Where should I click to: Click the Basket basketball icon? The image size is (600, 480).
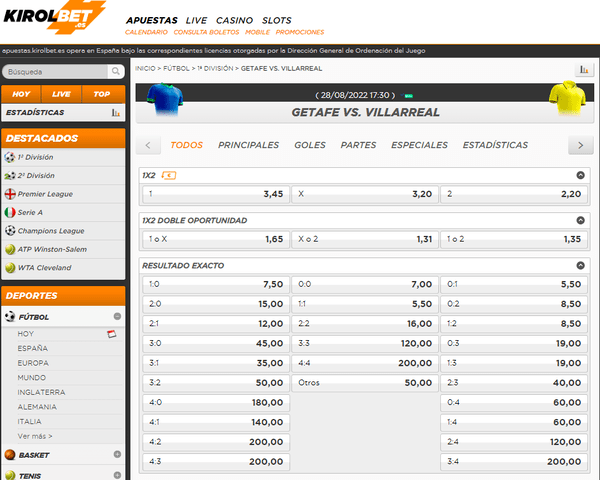(10, 455)
